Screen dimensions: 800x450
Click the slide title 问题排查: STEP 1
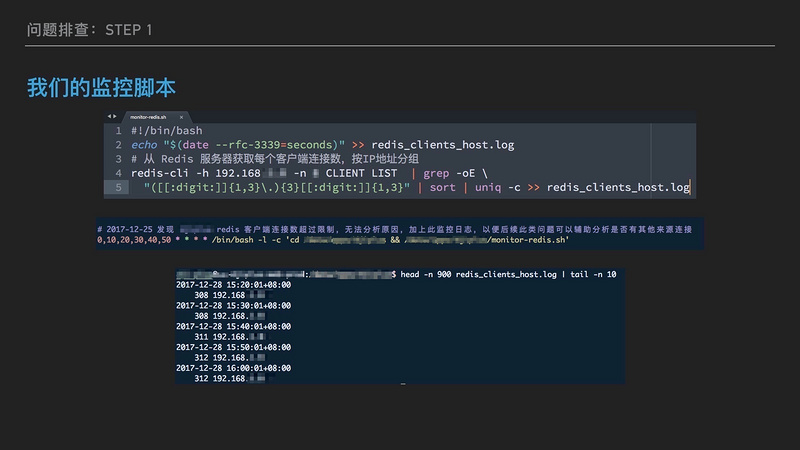tap(89, 30)
